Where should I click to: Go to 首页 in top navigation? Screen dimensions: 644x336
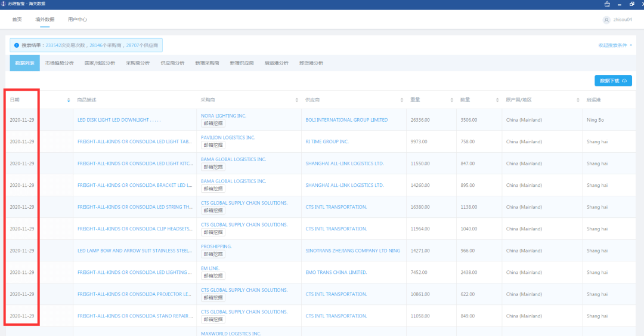(x=17, y=19)
